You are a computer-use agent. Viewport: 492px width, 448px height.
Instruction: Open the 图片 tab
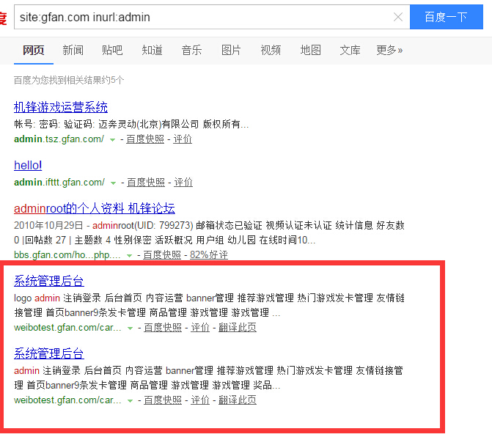pyautogui.click(x=231, y=50)
